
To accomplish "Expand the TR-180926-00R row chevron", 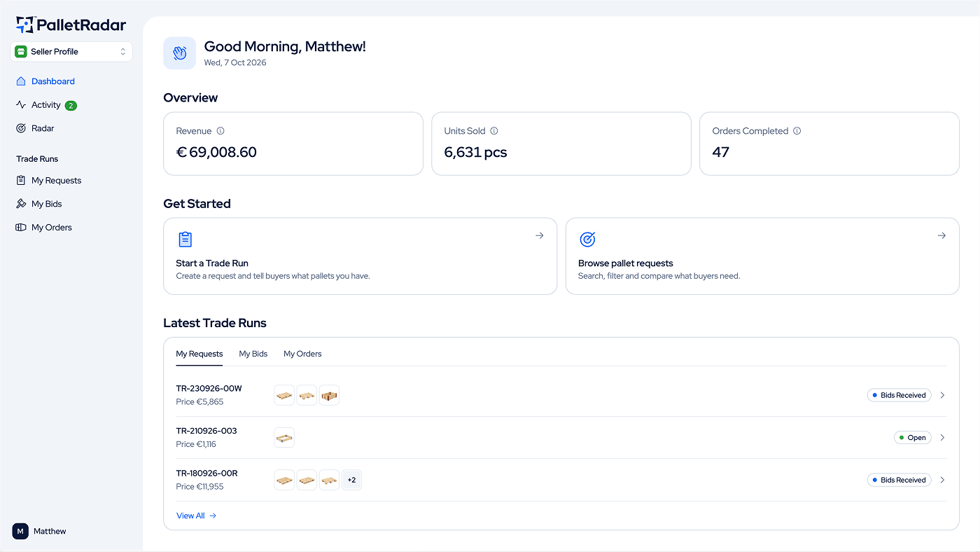I will pos(942,480).
